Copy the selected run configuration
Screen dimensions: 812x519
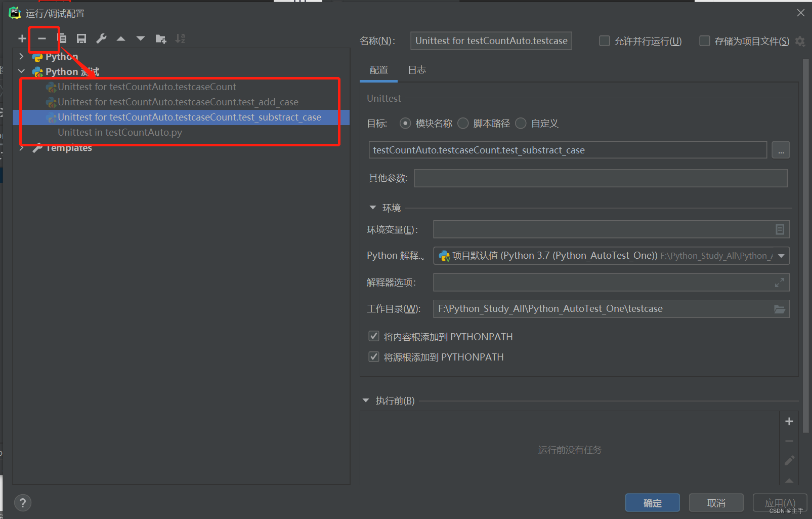pos(62,38)
